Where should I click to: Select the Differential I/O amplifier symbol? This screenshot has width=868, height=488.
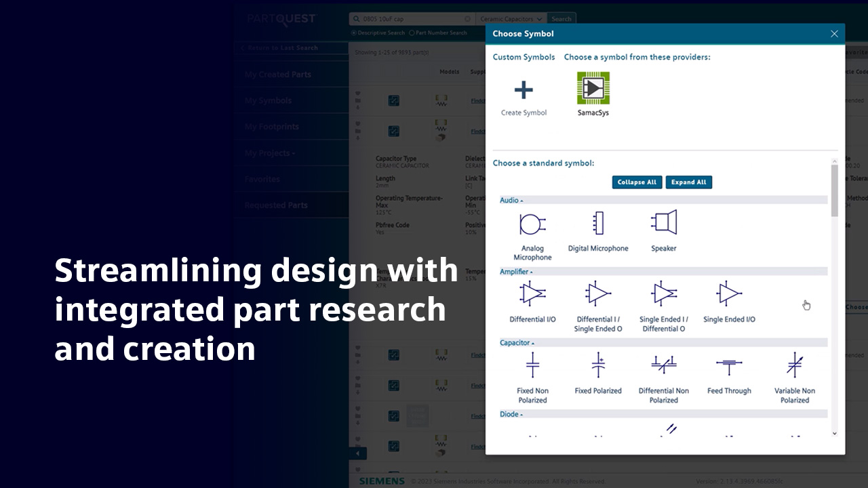[x=532, y=293]
